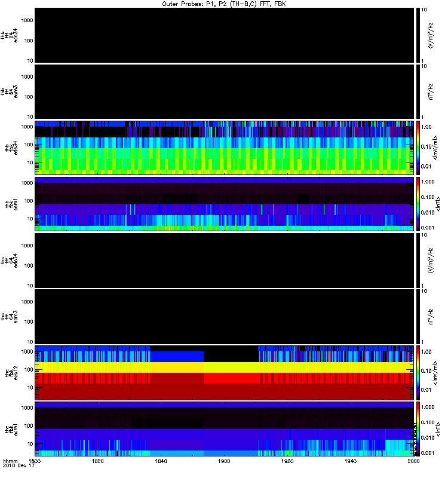448x478 pixels.
Task: Click the thb scm1 nT color bar
Action: click(418, 204)
